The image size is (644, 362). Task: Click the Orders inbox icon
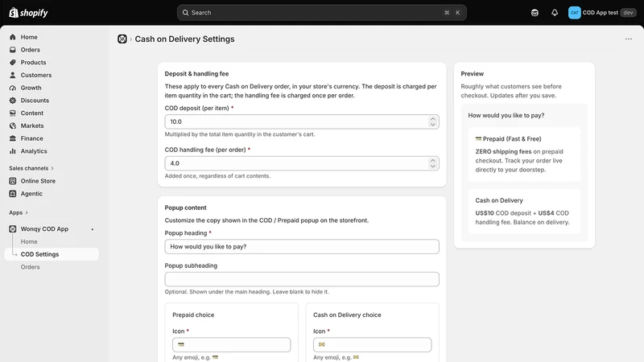click(13, 50)
